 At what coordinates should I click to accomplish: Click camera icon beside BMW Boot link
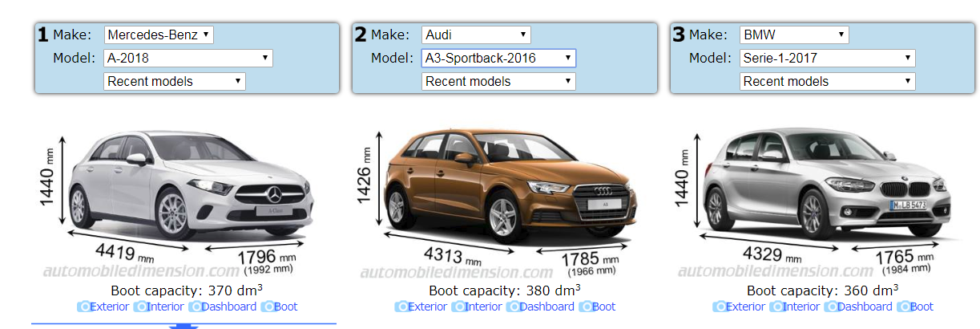pyautogui.click(x=904, y=307)
